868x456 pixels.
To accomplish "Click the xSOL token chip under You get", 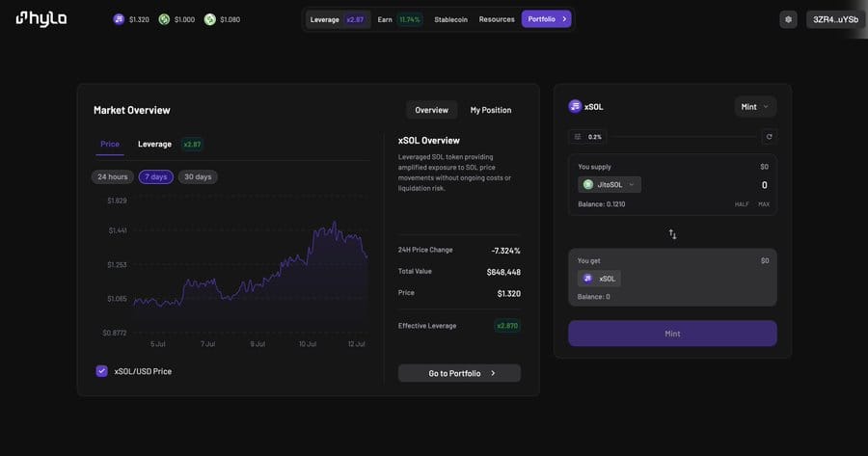I will click(599, 279).
